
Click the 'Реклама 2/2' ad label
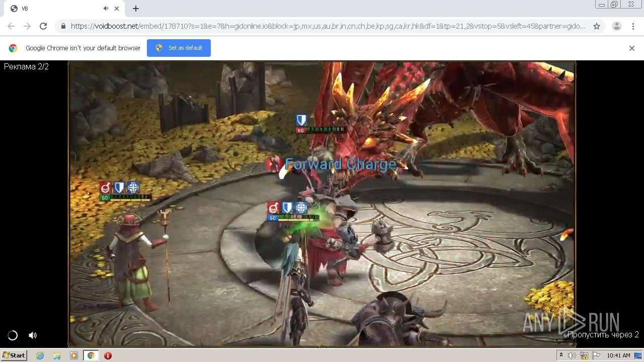pos(26,66)
